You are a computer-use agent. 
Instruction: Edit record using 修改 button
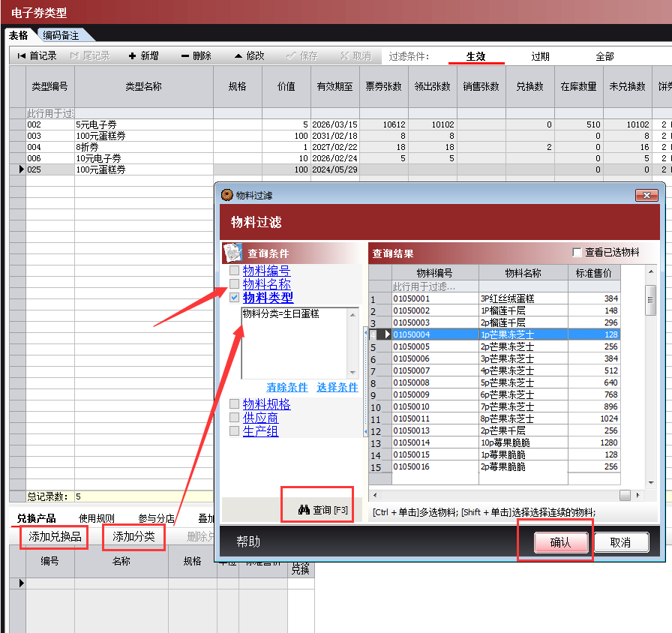click(250, 55)
